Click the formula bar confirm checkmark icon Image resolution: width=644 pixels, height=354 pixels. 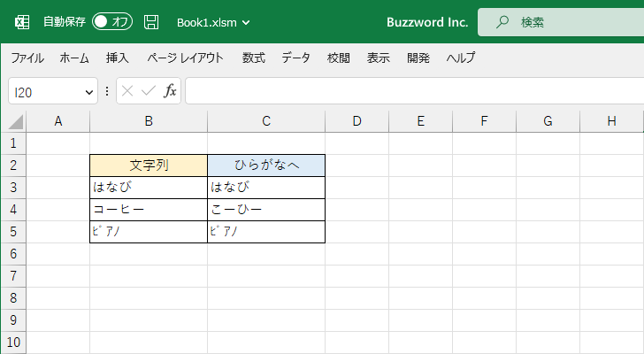pos(149,91)
